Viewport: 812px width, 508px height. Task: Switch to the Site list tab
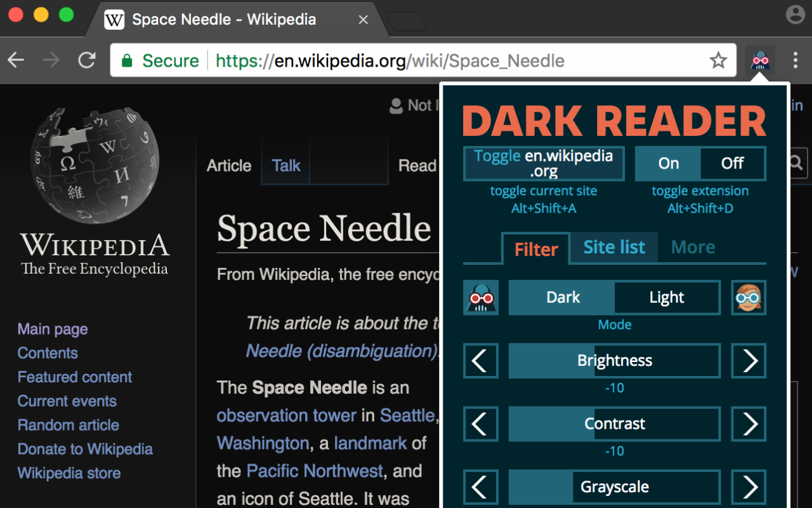click(x=613, y=247)
